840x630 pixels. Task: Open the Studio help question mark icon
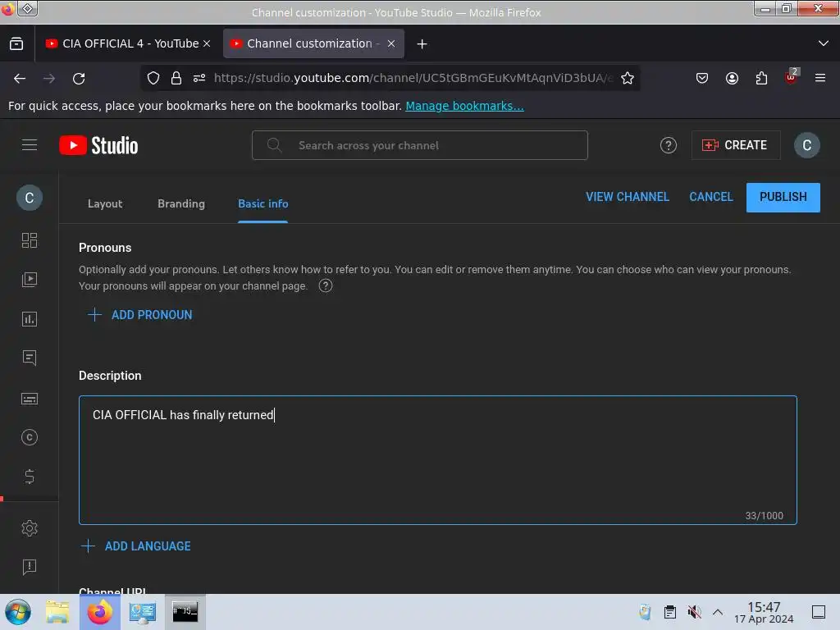click(668, 145)
